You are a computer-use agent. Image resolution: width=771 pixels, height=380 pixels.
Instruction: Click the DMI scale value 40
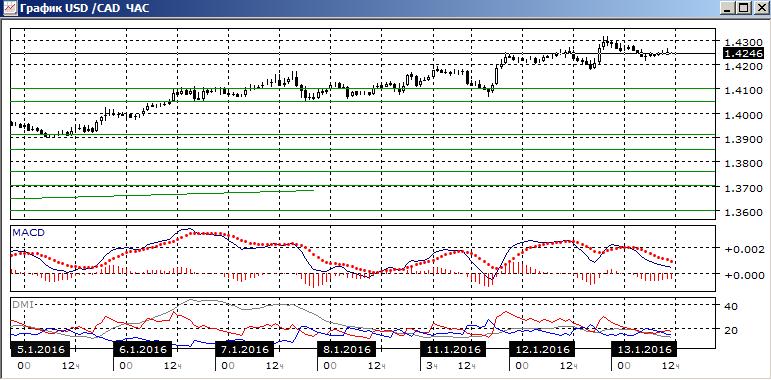pos(731,306)
